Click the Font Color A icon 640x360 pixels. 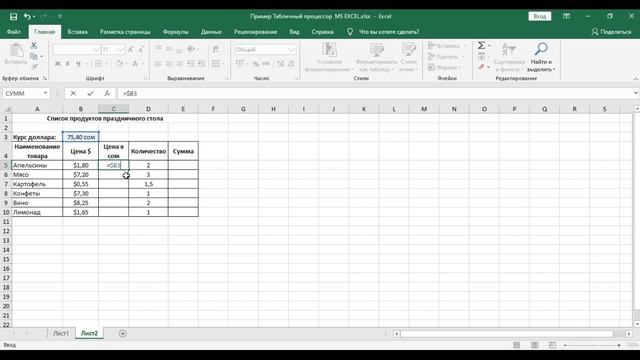click(x=135, y=64)
